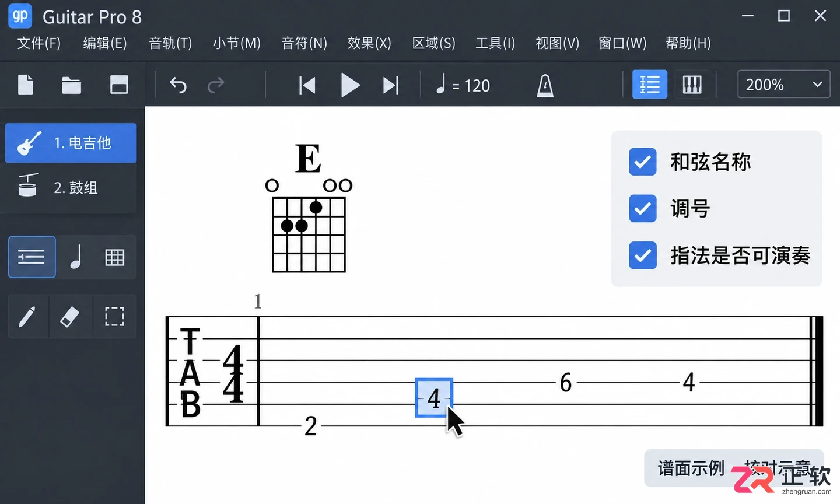Skip to the next bar
Screen dimensions: 840x504
point(391,85)
